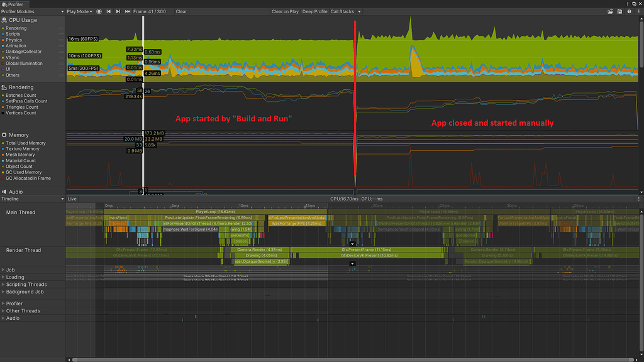The height and width of the screenshot is (362, 644).
Task: Click the record toggle circle icon
Action: tap(99, 11)
